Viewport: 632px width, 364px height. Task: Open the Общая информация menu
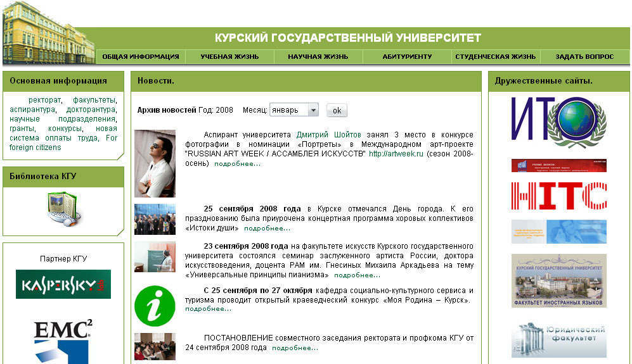pyautogui.click(x=140, y=57)
